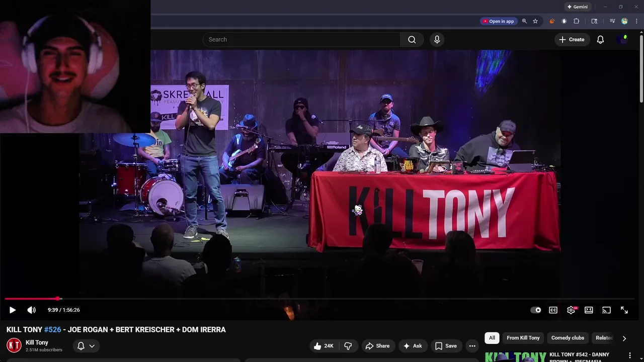Enter full screen mode
This screenshot has height=362, width=644.
click(x=624, y=310)
